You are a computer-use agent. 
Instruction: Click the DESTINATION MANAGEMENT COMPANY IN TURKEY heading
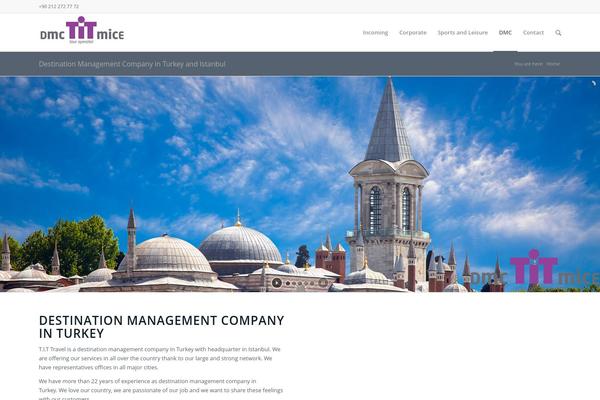pos(161,327)
